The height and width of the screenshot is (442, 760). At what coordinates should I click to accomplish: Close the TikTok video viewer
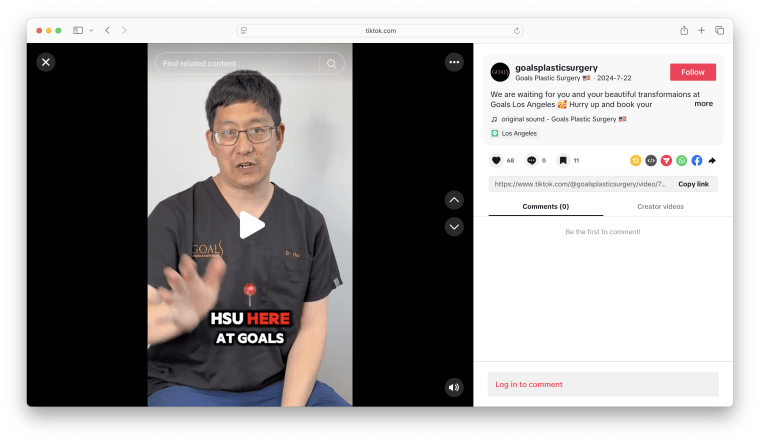(46, 62)
